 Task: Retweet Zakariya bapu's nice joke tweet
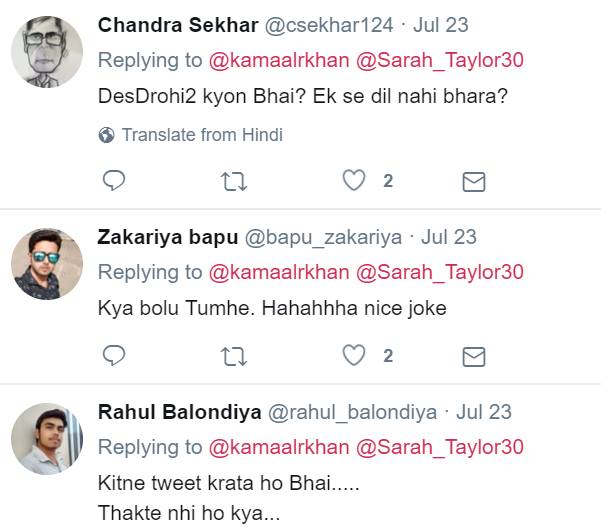pyautogui.click(x=233, y=355)
